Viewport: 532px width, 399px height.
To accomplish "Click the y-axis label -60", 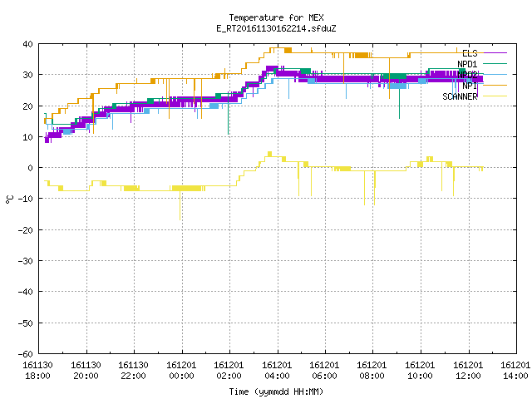I will (26, 354).
